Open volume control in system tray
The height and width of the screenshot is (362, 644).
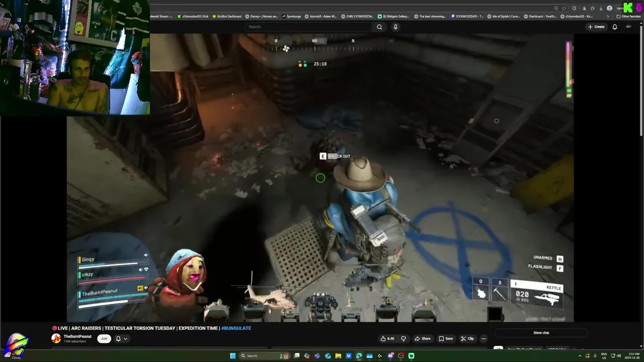[x=618, y=356]
